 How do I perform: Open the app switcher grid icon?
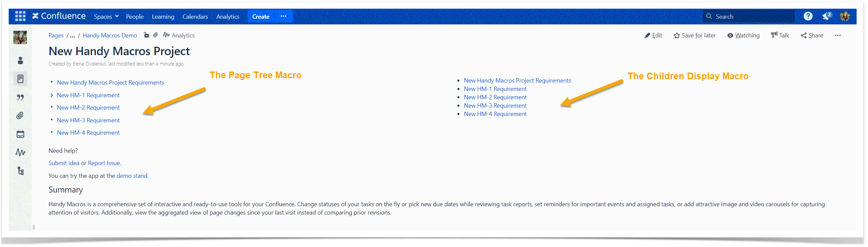[x=20, y=16]
